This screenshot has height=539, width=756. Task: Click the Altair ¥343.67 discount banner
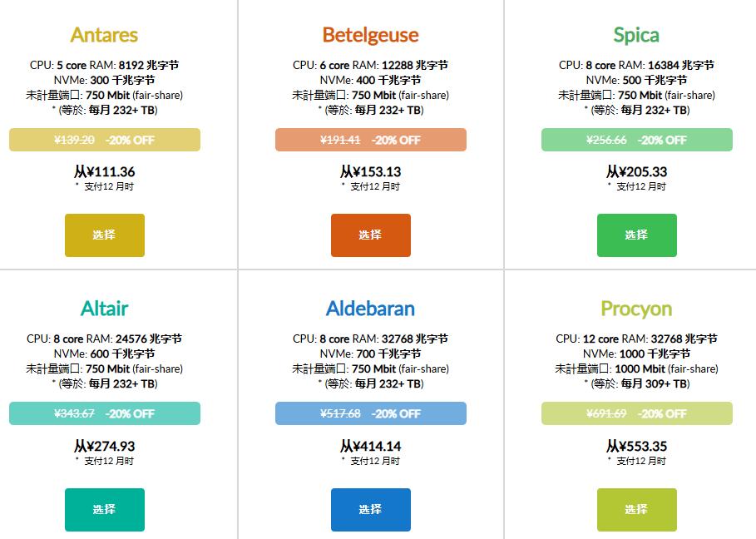pos(104,413)
